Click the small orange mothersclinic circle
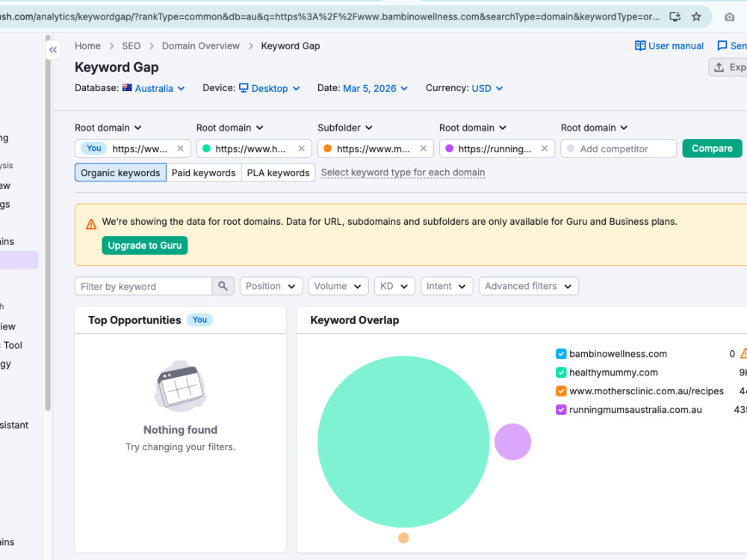 pyautogui.click(x=403, y=538)
